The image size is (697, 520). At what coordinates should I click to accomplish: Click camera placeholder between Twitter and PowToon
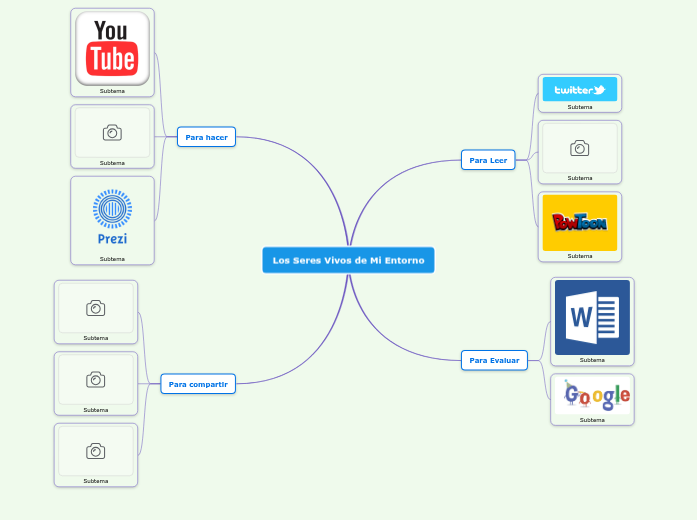580,148
